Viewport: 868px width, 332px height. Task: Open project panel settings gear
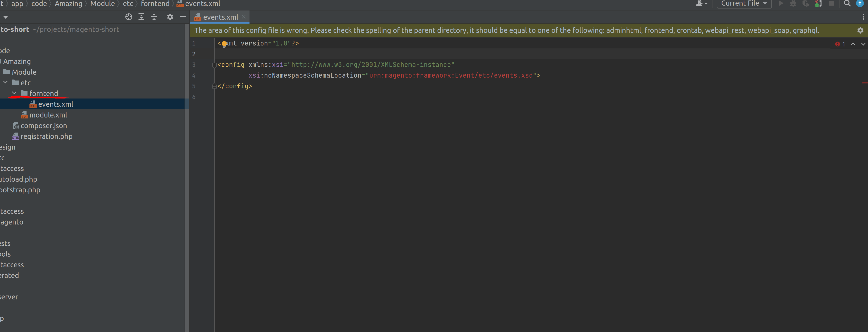coord(170,17)
